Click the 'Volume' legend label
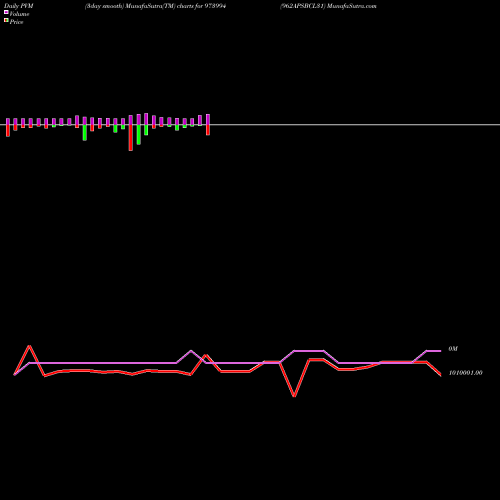The width and height of the screenshot is (500, 500). pos(19,14)
